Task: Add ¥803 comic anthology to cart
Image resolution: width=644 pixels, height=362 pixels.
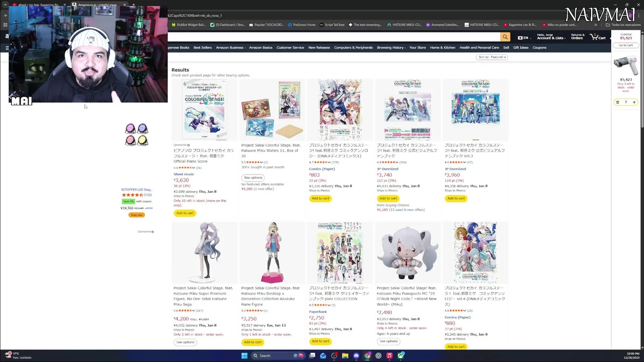Action: pos(320,198)
